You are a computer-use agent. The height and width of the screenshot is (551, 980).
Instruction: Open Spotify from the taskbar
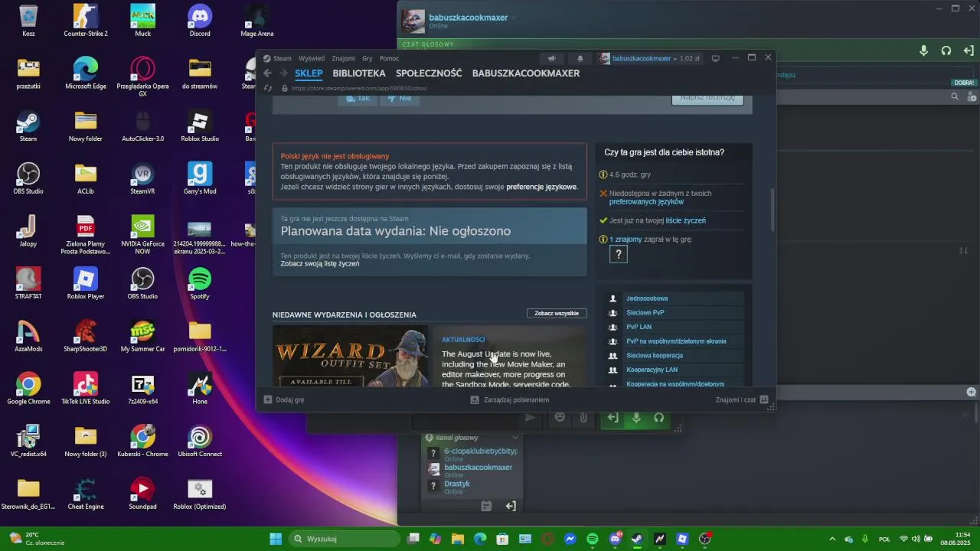[x=593, y=539]
